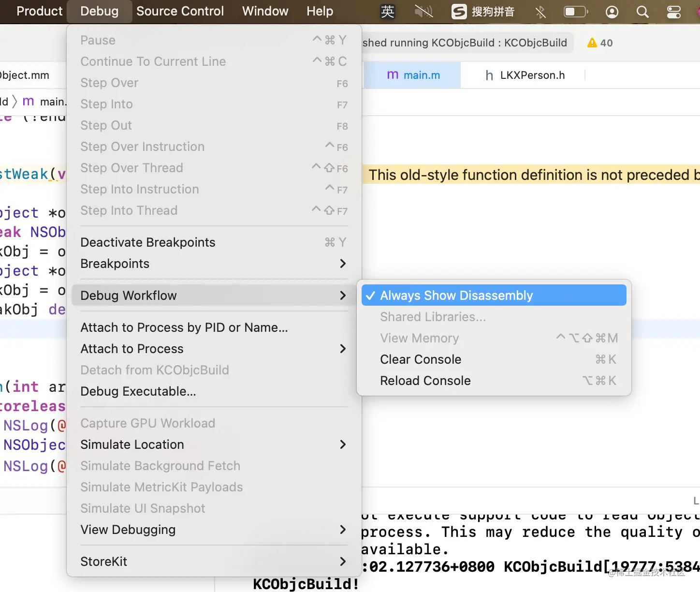Choose Deactivate Breakpoints
Image resolution: width=700 pixels, height=592 pixels.
pos(214,242)
